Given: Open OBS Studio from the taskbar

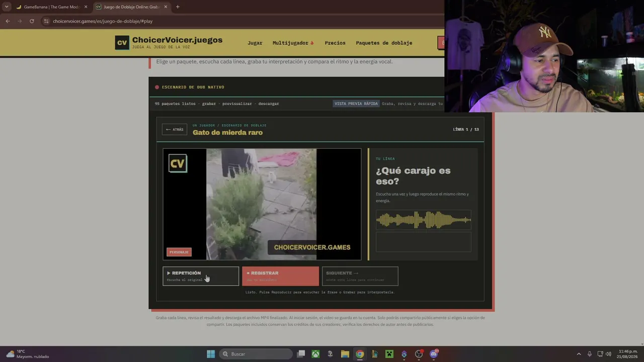Looking at the screenshot, I should (x=419, y=354).
